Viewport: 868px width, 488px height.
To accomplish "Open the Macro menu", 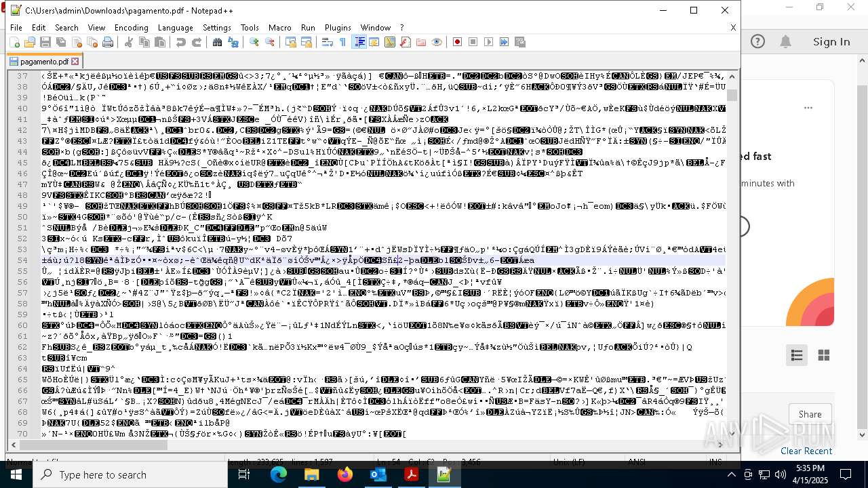I will click(x=280, y=28).
